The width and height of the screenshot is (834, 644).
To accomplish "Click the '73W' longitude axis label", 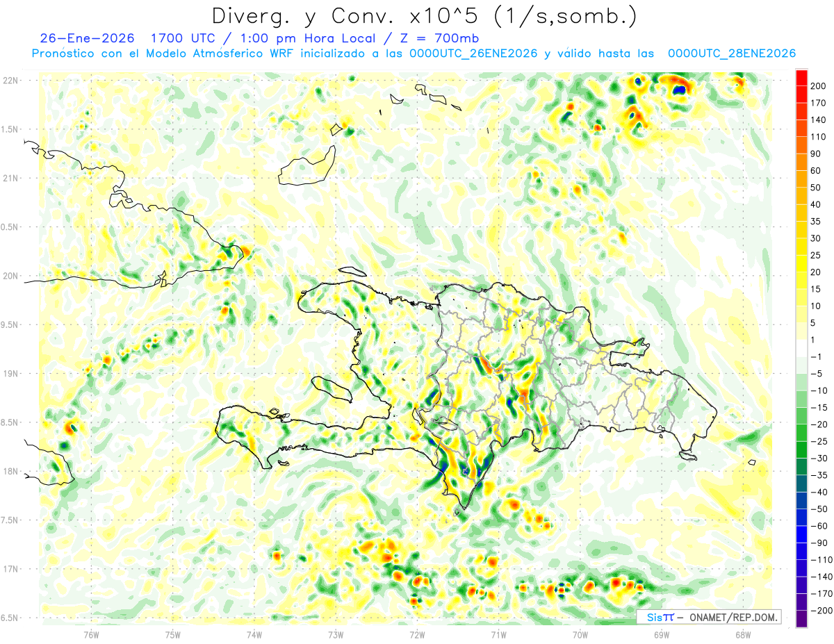I will (336, 634).
